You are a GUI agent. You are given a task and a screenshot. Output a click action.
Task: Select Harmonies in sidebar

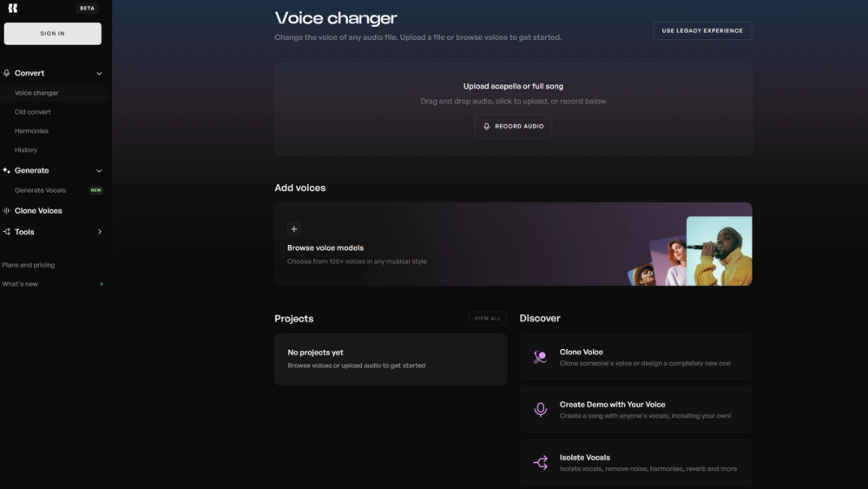point(31,130)
